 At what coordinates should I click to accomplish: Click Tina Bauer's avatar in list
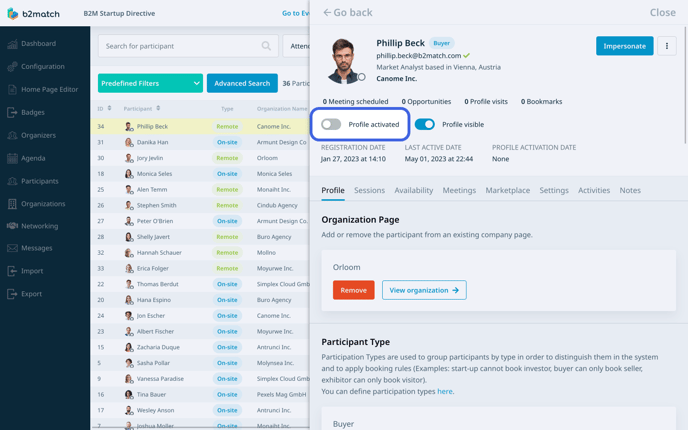coord(129,394)
